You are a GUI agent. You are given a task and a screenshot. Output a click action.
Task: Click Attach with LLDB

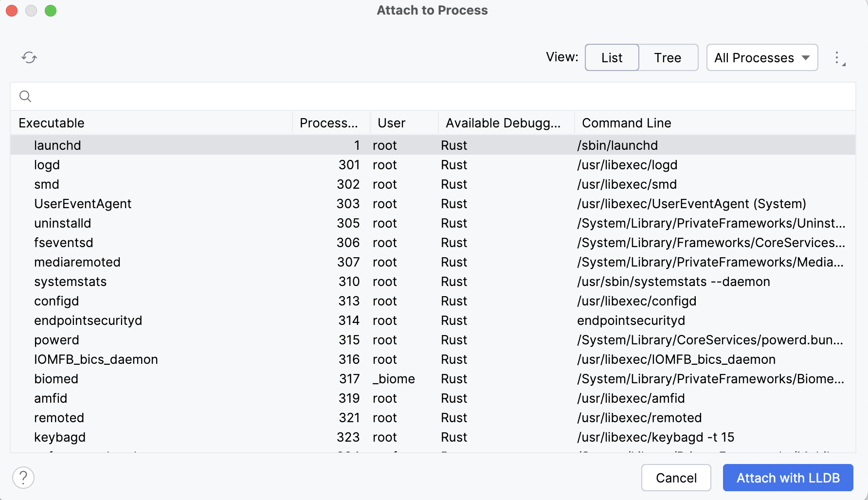click(x=787, y=477)
